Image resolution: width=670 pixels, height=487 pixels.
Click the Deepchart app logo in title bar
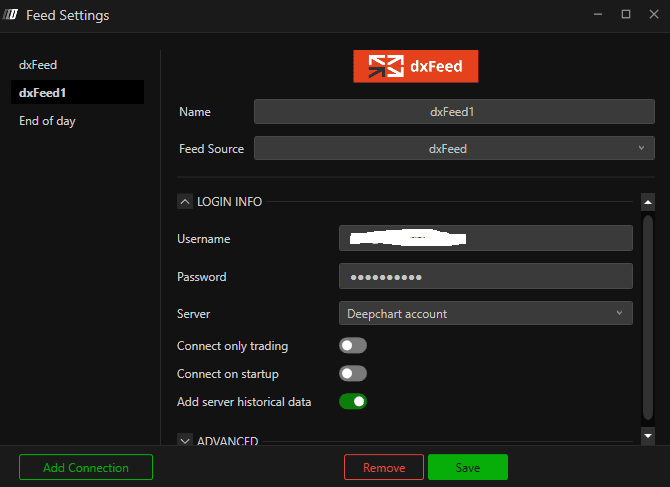coord(10,15)
